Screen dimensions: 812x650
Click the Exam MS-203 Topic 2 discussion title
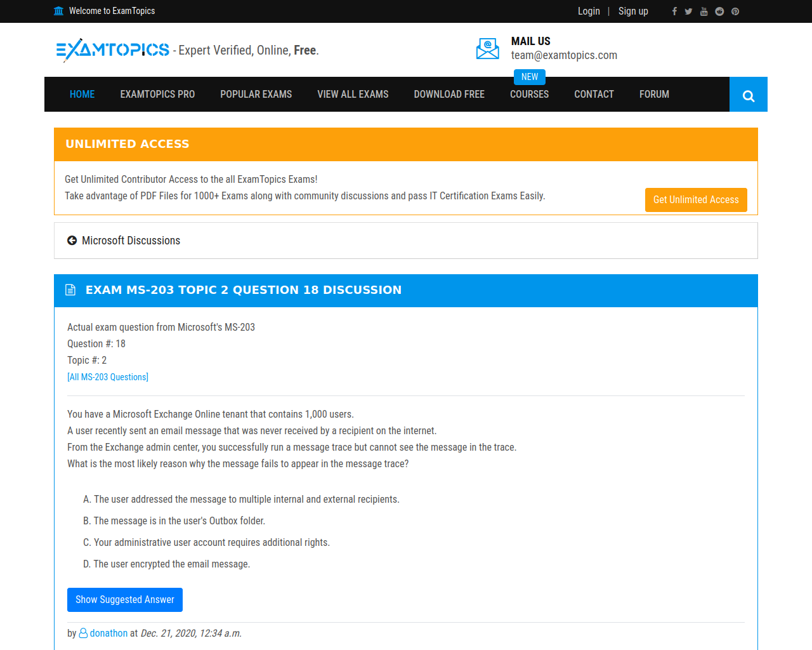coord(244,290)
